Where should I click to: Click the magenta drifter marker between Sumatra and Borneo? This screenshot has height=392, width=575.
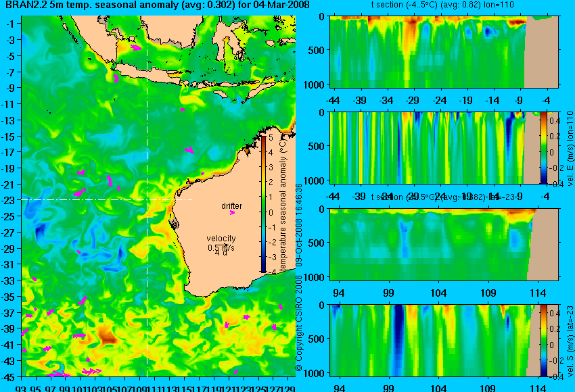pos(136,47)
